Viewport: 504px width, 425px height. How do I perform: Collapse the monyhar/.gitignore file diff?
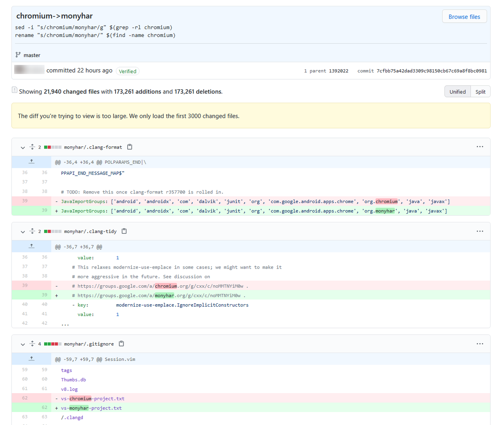point(23,344)
